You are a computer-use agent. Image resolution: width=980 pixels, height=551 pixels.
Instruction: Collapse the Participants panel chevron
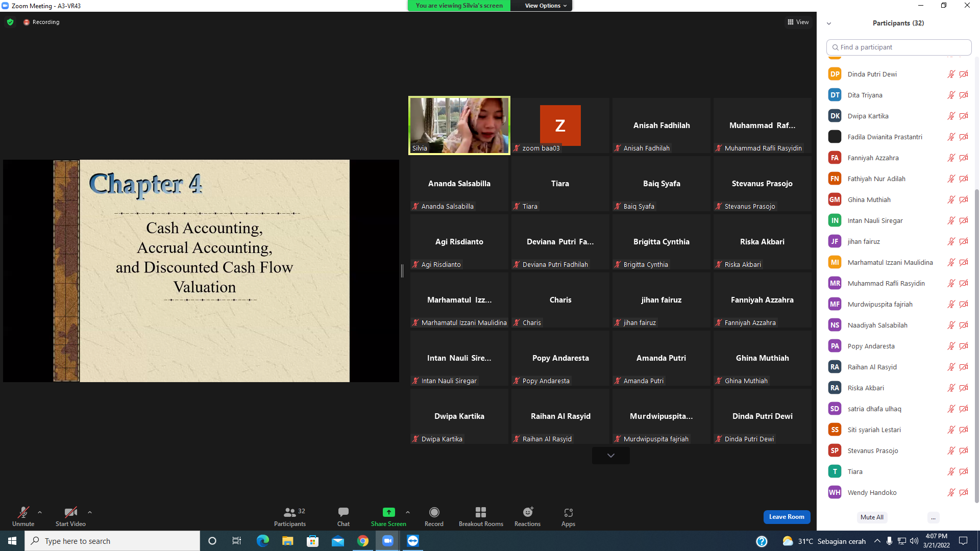click(x=829, y=23)
